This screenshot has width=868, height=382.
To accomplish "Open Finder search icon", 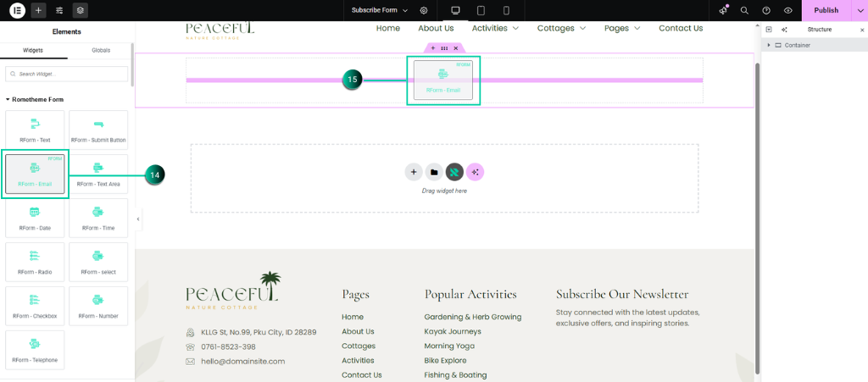I will (744, 10).
